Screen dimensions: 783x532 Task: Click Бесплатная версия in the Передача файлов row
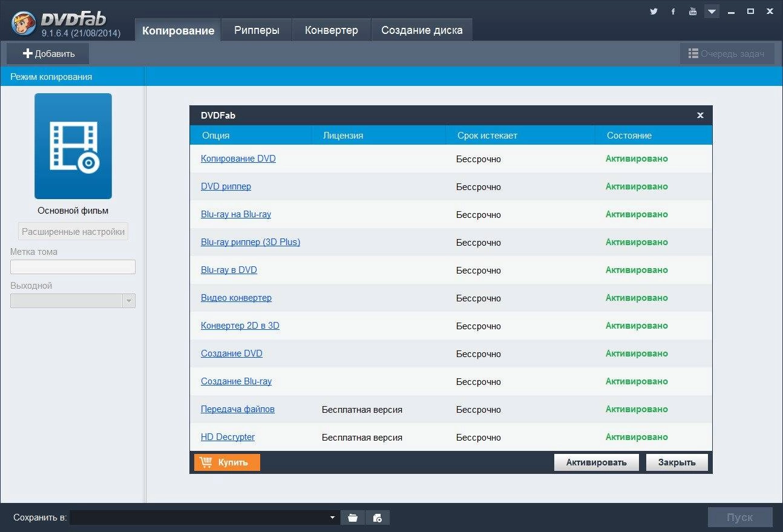[x=362, y=409]
